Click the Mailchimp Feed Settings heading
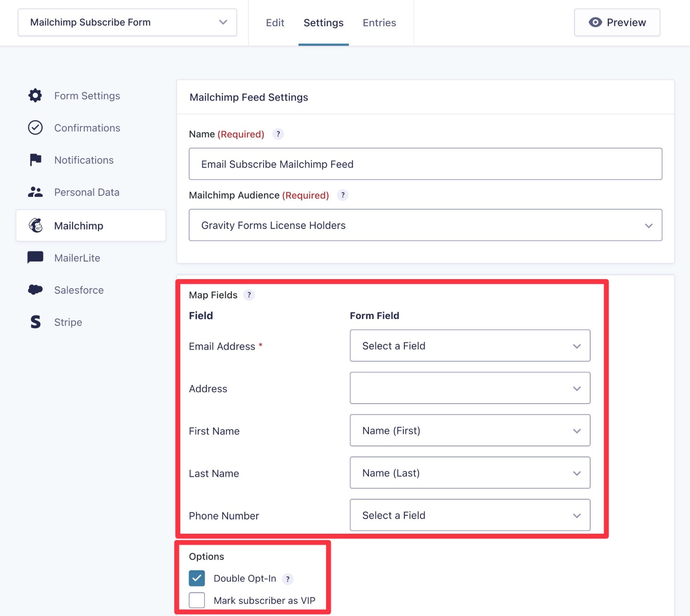The width and height of the screenshot is (690, 616). click(x=249, y=97)
